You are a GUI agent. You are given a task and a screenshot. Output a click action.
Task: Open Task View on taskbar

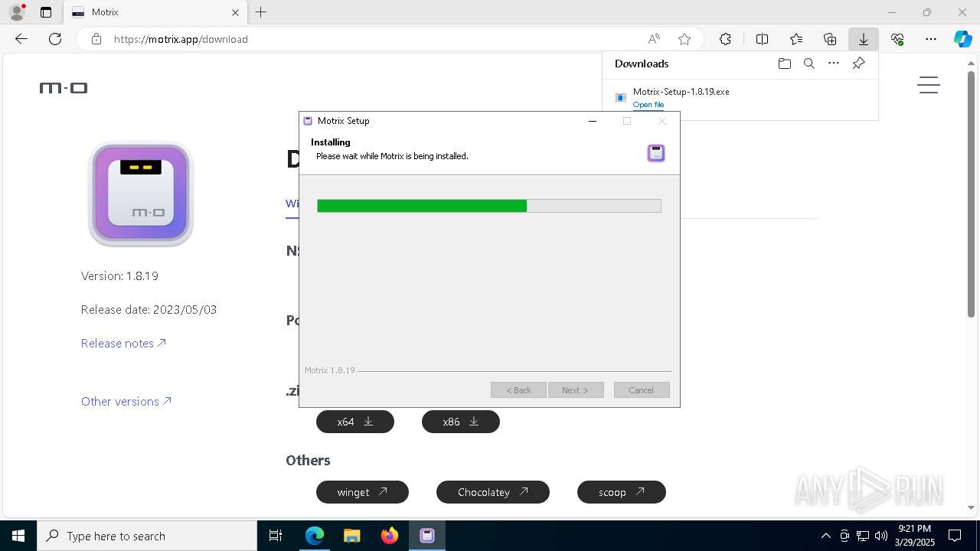tap(276, 536)
